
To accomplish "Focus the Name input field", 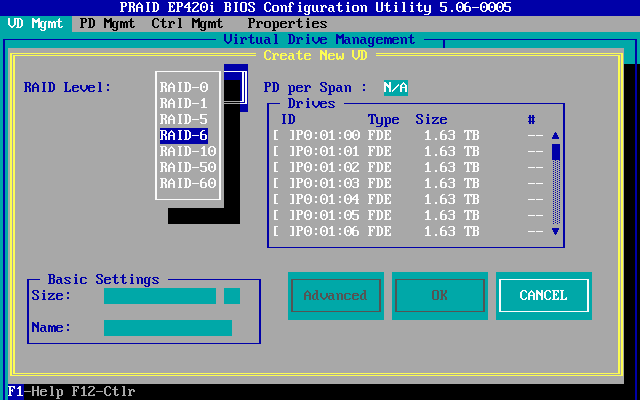I will [x=168, y=328].
